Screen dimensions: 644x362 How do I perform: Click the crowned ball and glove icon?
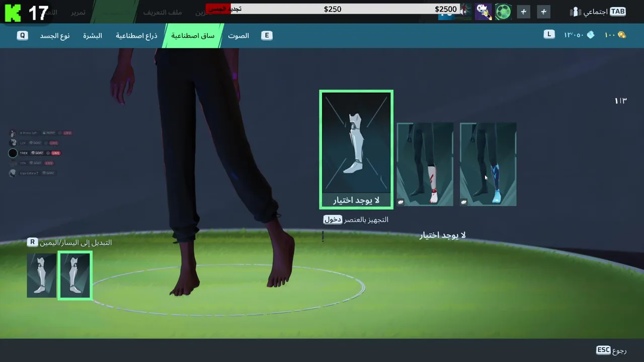(483, 12)
